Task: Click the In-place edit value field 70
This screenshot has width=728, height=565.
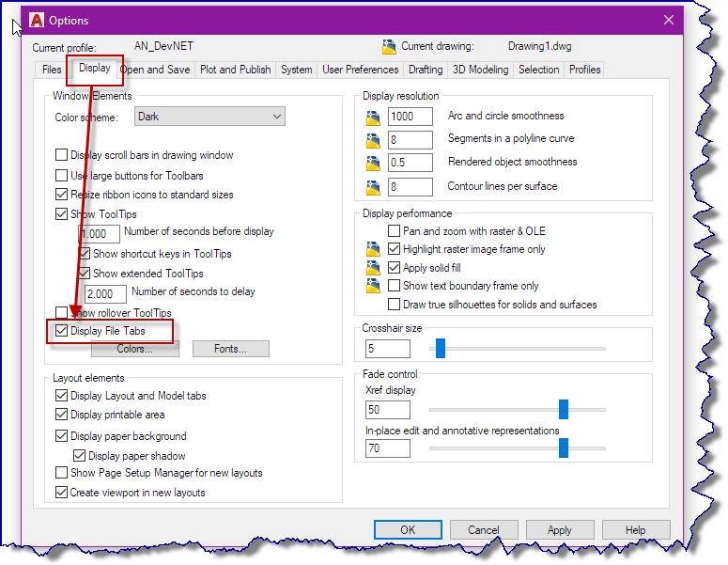Action: click(388, 448)
